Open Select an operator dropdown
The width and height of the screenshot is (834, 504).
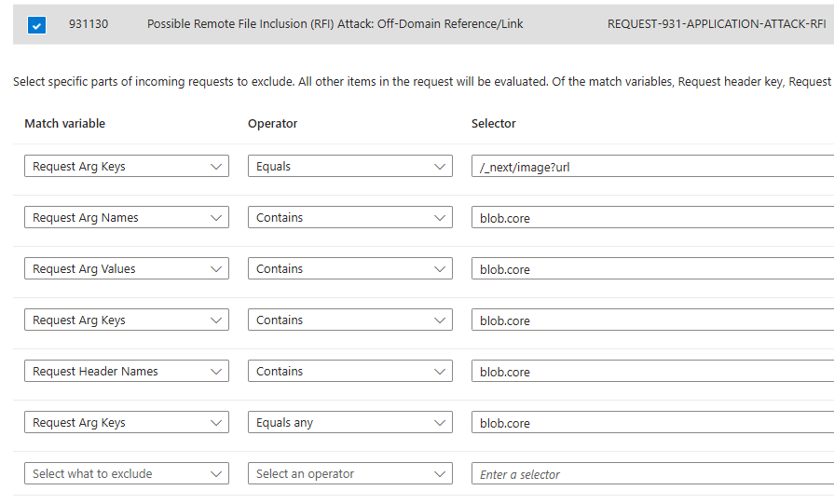pyautogui.click(x=350, y=473)
